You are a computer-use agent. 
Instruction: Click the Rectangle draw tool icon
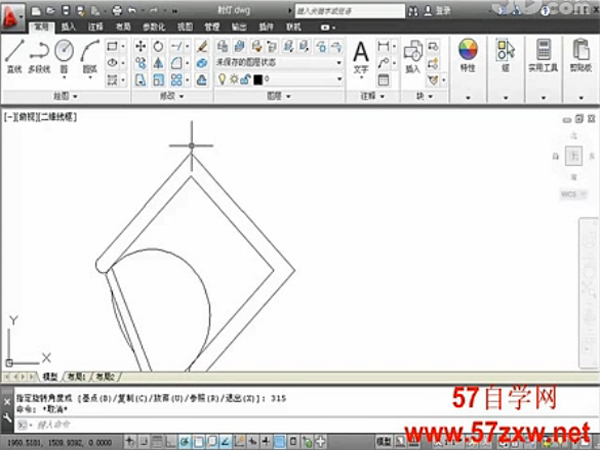(112, 47)
